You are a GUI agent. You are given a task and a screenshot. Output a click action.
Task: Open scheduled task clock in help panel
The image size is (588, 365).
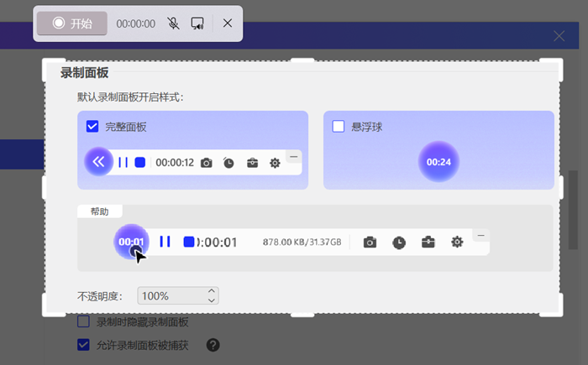click(399, 242)
